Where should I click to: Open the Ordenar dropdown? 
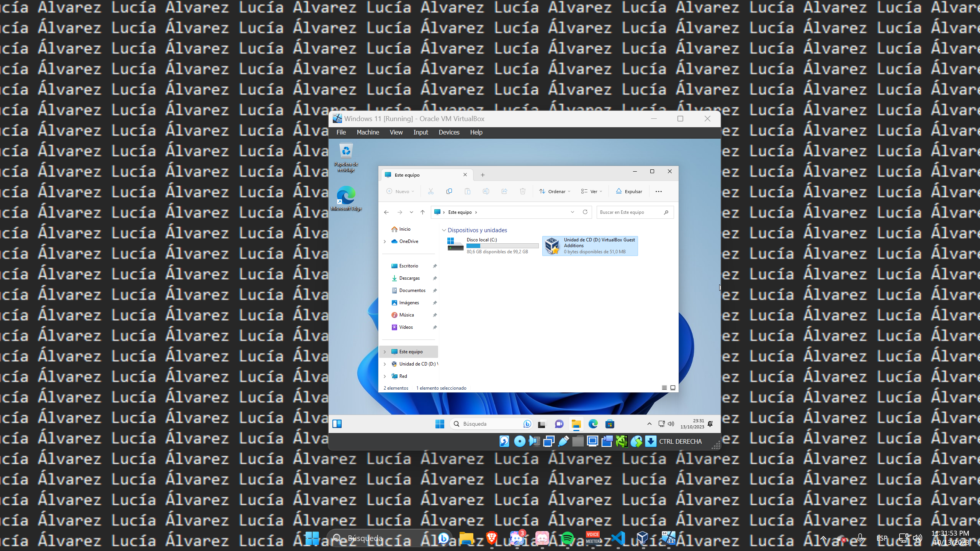pyautogui.click(x=554, y=191)
